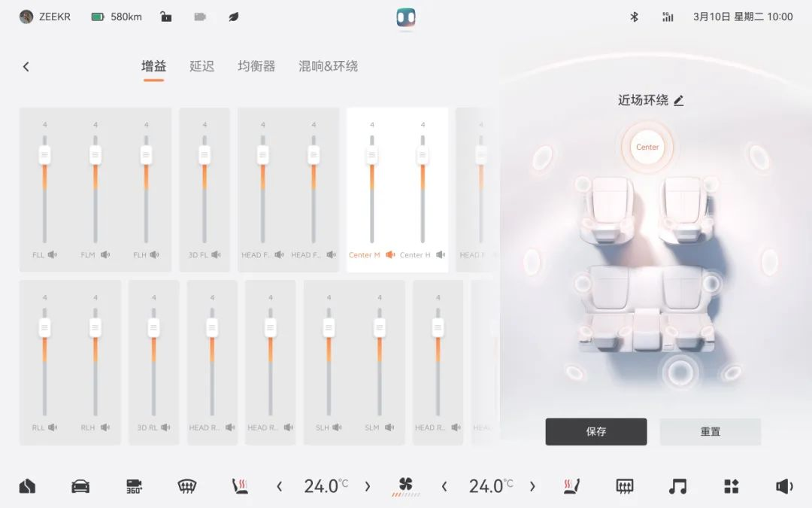Tap the cellular signal strength icon

(668, 17)
